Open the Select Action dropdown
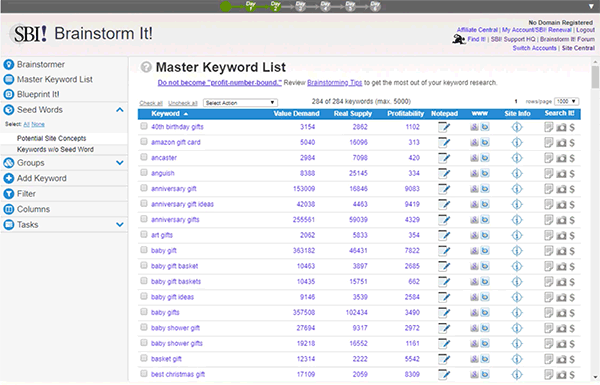600x385 pixels. pyautogui.click(x=240, y=103)
